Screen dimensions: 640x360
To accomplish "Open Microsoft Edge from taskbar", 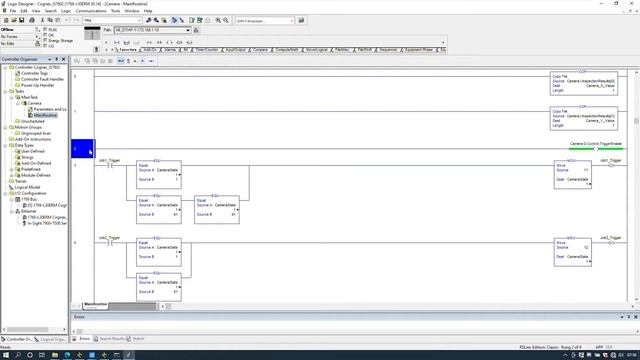I will 67,355.
